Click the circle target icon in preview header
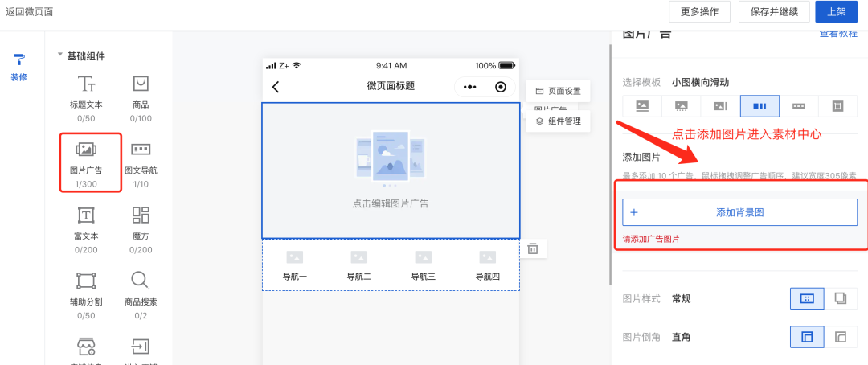The width and height of the screenshot is (868, 365). pyautogui.click(x=501, y=87)
